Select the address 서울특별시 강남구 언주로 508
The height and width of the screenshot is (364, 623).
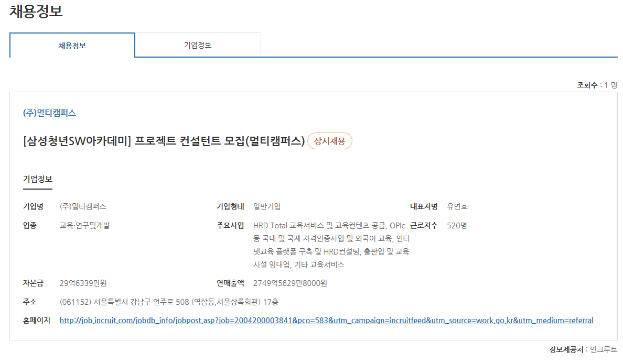coord(169,302)
